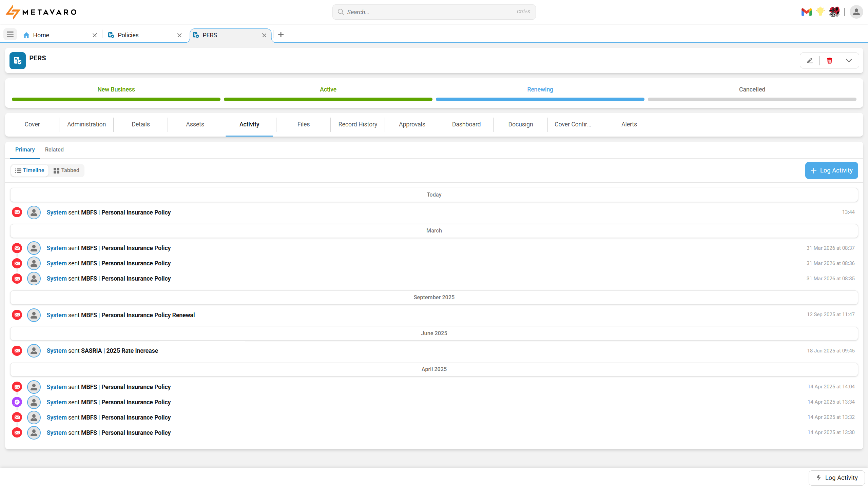Click the September 2025 group header
Viewport: 868px width, 488px height.
[x=434, y=297]
